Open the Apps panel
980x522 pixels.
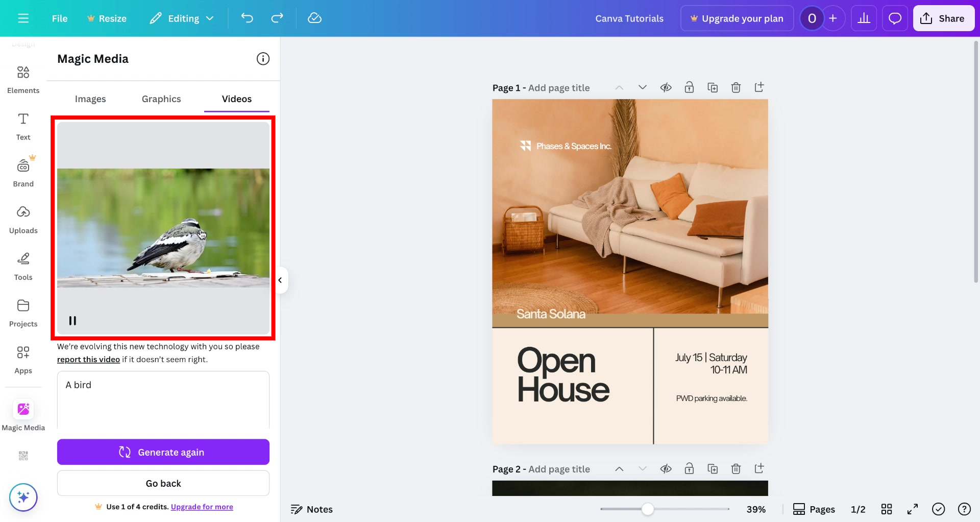23,359
